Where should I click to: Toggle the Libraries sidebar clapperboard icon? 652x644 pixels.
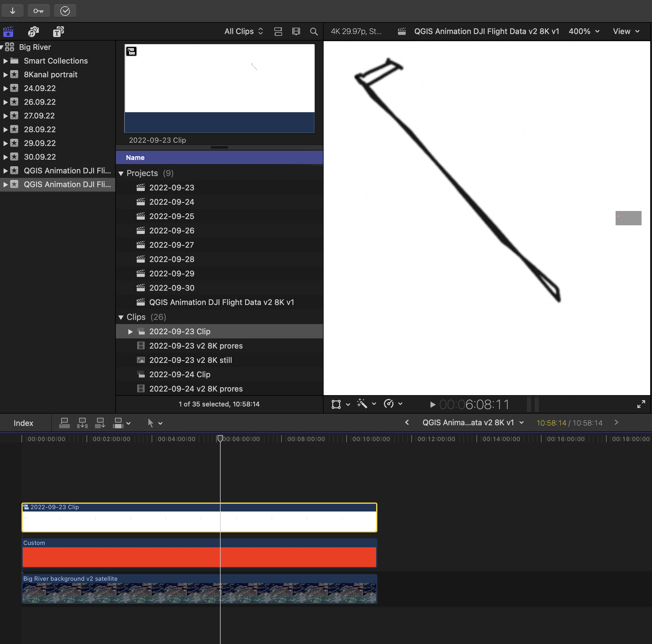tap(8, 32)
